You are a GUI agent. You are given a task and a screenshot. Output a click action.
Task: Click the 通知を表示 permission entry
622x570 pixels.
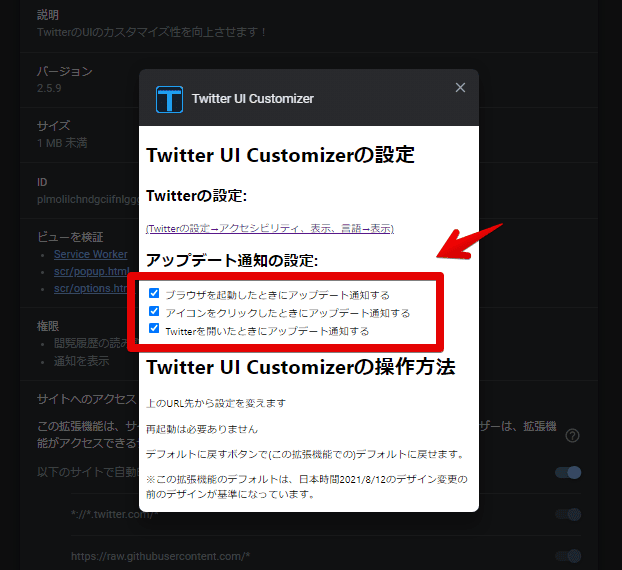(81, 361)
